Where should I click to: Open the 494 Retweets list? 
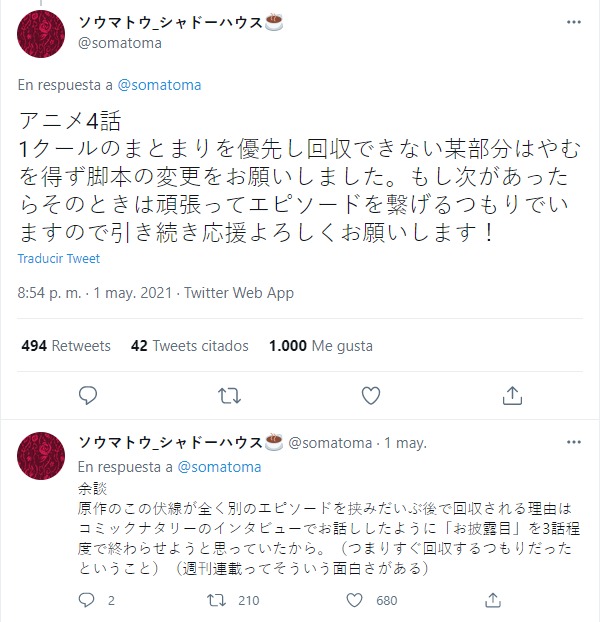pyautogui.click(x=66, y=346)
